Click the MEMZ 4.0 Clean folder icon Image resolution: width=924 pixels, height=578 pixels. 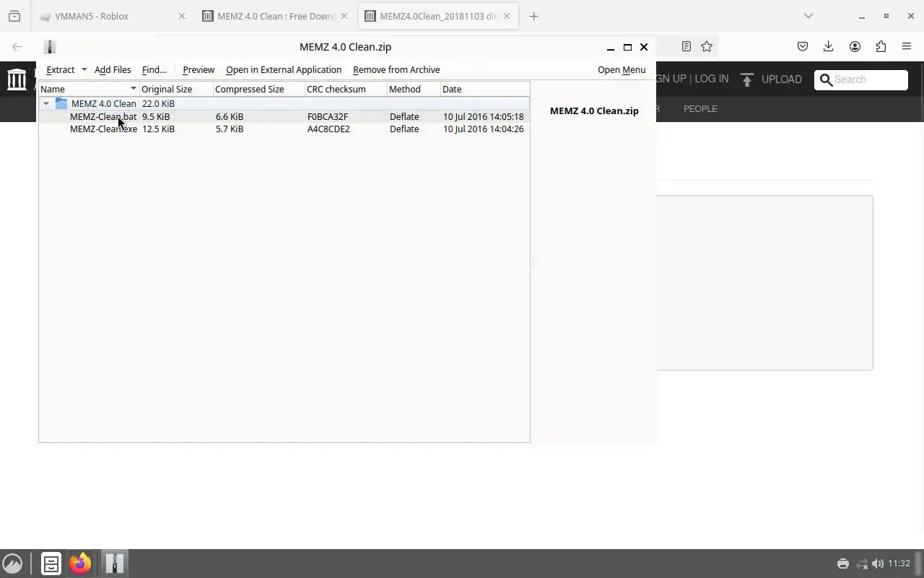pyautogui.click(x=61, y=103)
